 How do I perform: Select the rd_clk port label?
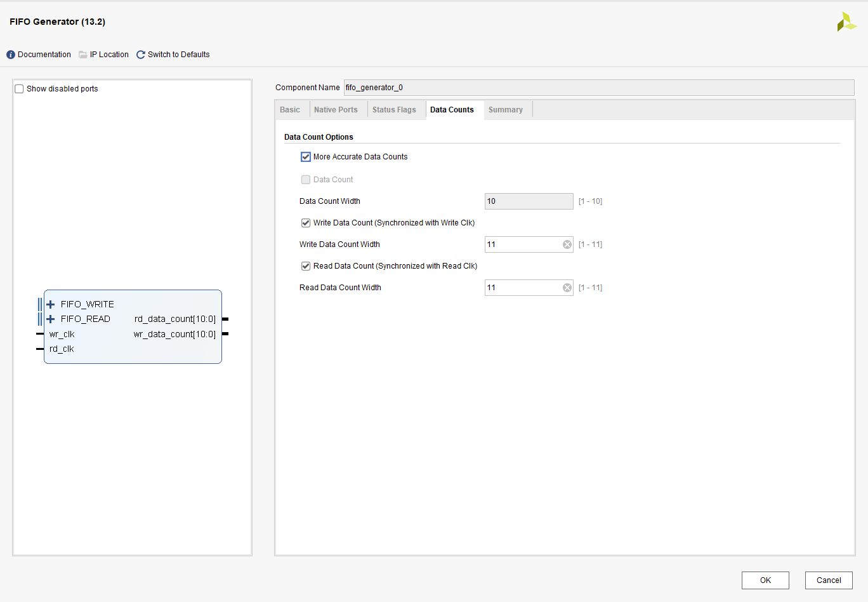(62, 349)
